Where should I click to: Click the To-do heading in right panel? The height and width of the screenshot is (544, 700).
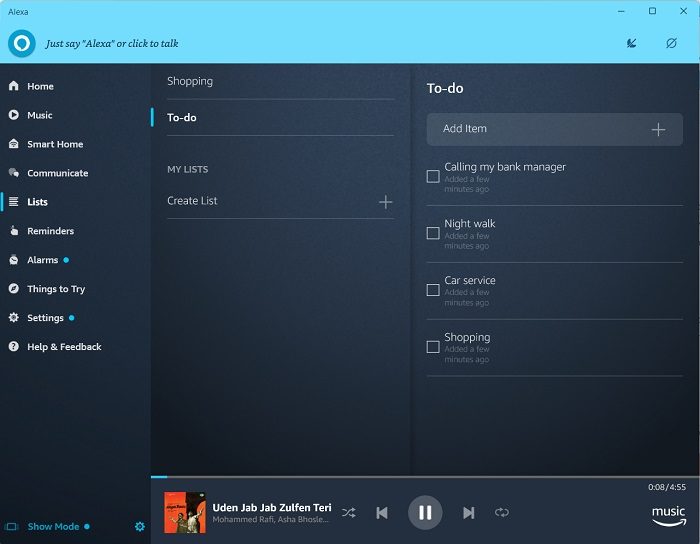click(x=445, y=88)
